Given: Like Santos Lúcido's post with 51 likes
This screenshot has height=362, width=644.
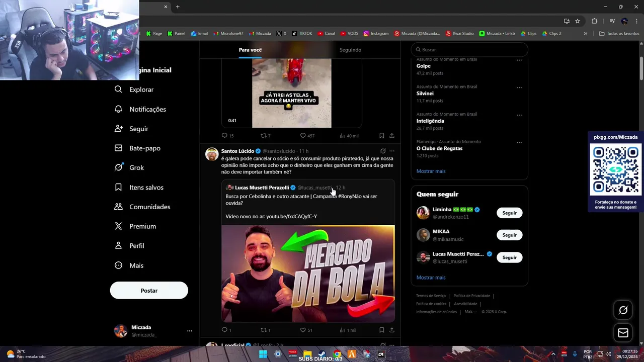Looking at the screenshot, I should (x=306, y=330).
